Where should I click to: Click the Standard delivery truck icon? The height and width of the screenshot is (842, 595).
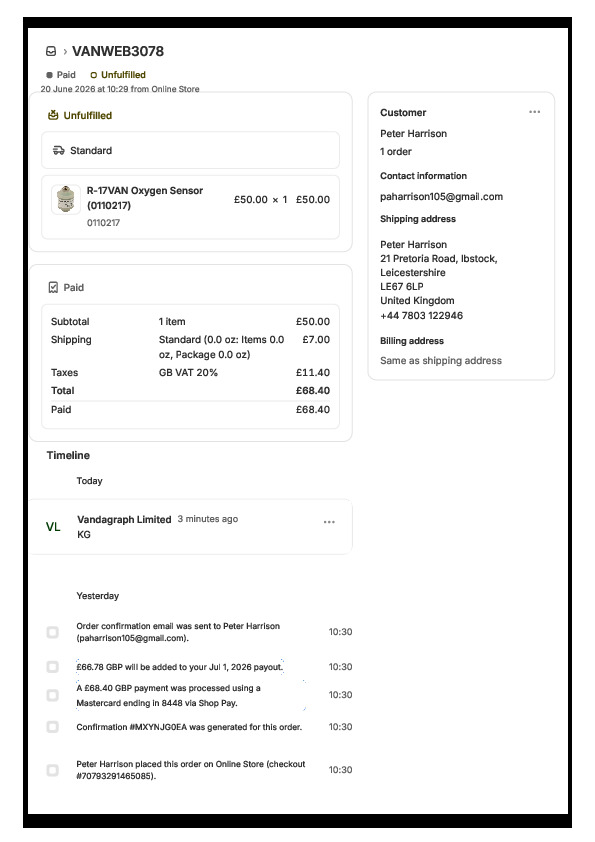[59, 150]
